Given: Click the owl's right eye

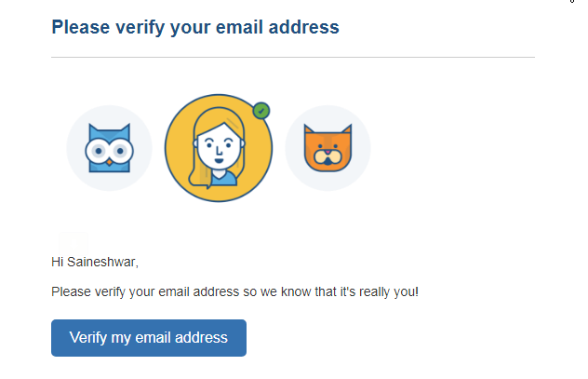Looking at the screenshot, I should (x=119, y=150).
